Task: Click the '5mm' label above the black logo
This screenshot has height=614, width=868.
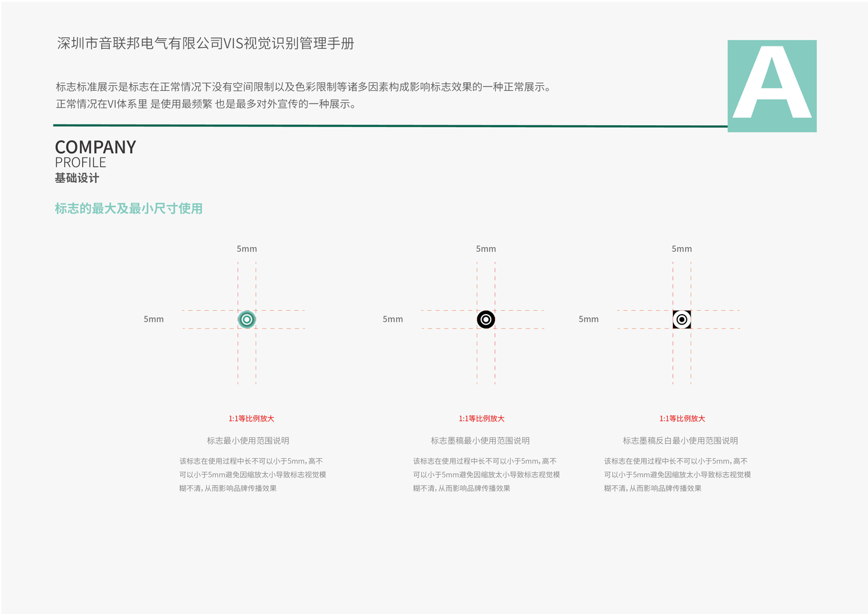Action: click(486, 249)
